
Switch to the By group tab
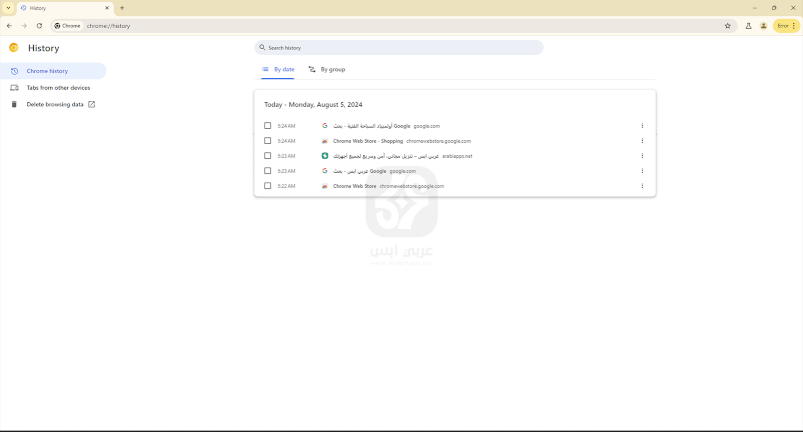pyautogui.click(x=327, y=69)
